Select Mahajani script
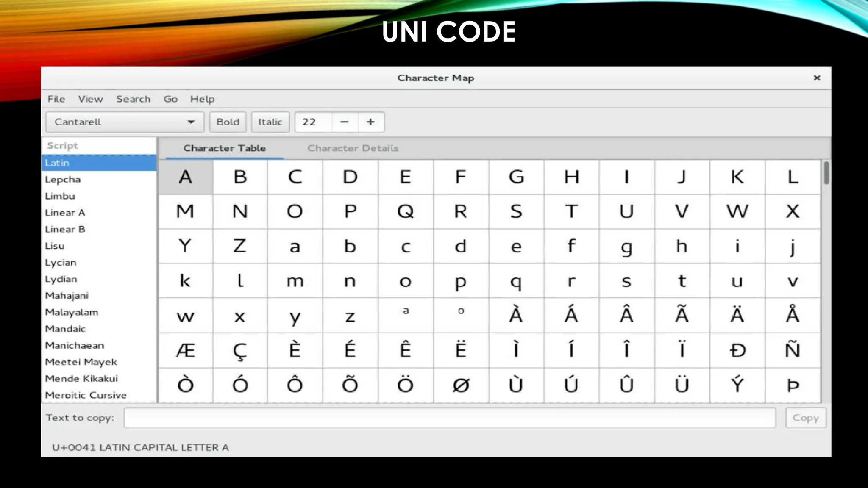868x488 pixels. click(99, 296)
